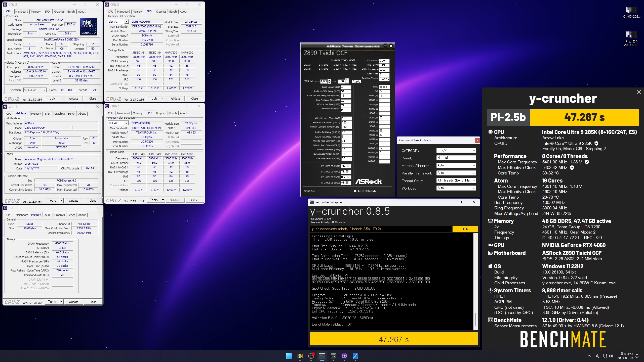Image resolution: width=644 pixels, height=362 pixels.
Task: Open the Slot #2 memory slot dropdown
Action: point(127,123)
